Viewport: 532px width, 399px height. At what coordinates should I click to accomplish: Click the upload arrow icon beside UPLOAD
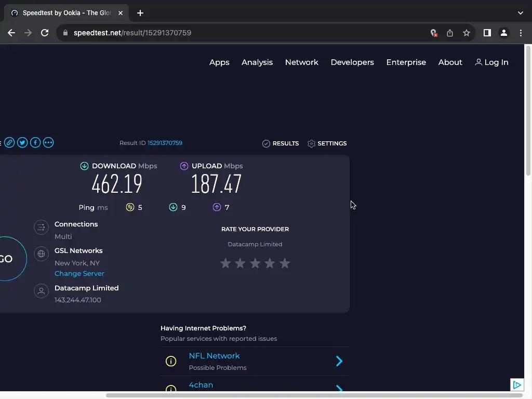(x=184, y=166)
